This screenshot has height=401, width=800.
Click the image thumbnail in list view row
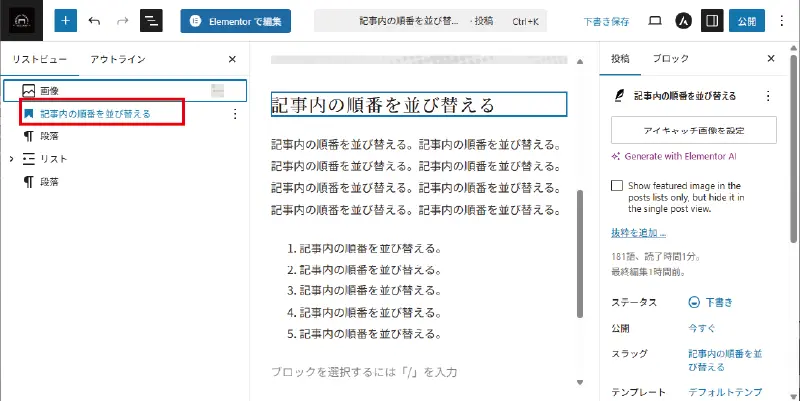point(218,91)
